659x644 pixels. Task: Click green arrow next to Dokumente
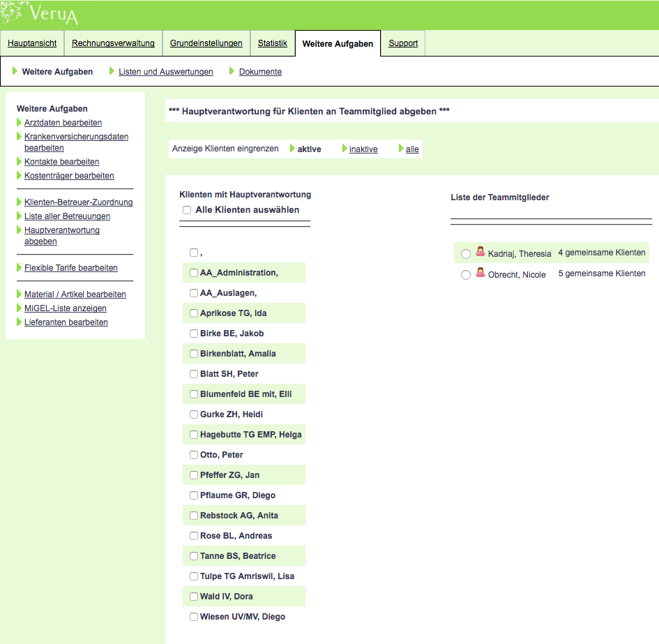coord(232,71)
